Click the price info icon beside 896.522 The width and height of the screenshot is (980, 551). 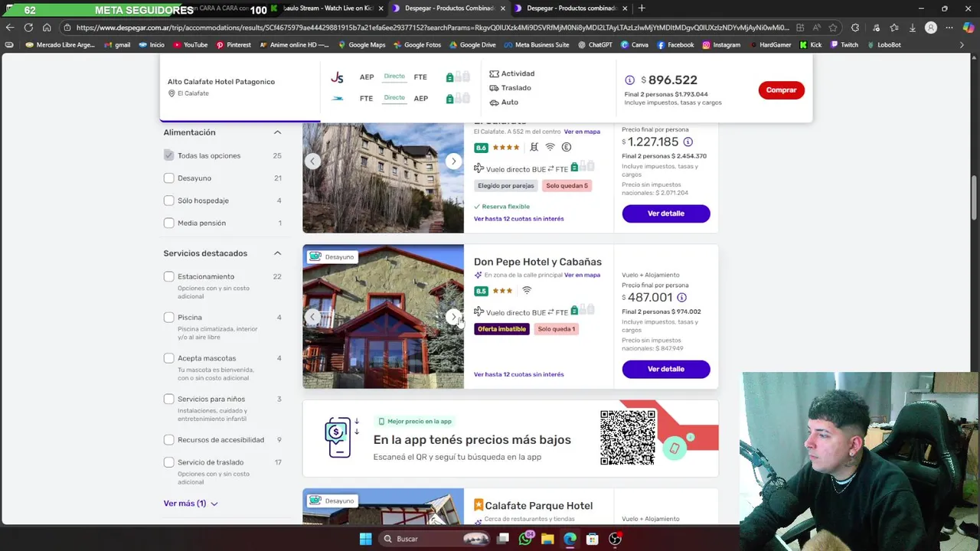[x=629, y=80]
